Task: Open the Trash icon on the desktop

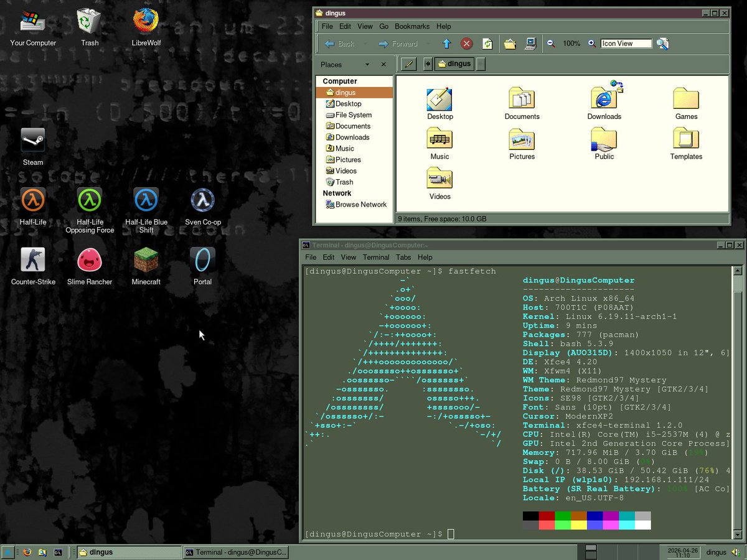Action: click(x=90, y=27)
